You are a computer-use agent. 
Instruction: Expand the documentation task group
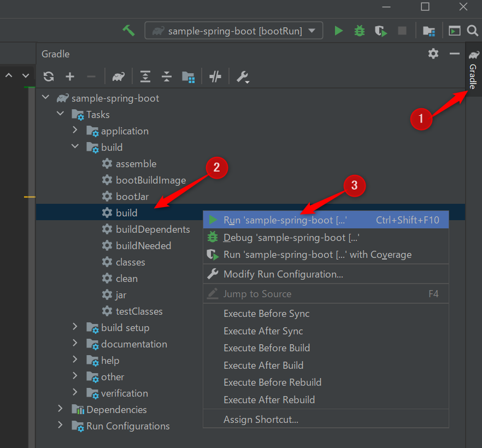[x=75, y=343]
